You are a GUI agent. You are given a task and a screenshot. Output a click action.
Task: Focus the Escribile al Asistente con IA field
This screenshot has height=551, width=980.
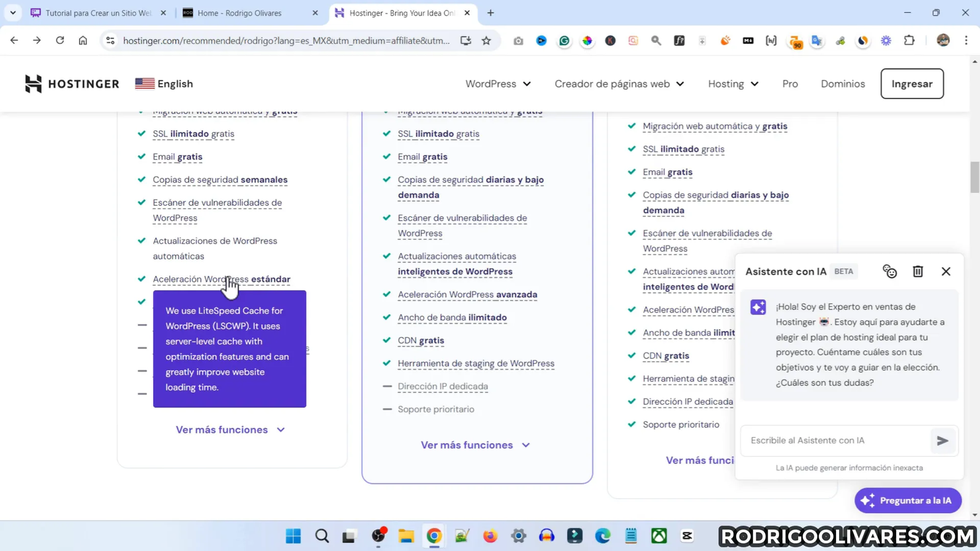coord(836,441)
